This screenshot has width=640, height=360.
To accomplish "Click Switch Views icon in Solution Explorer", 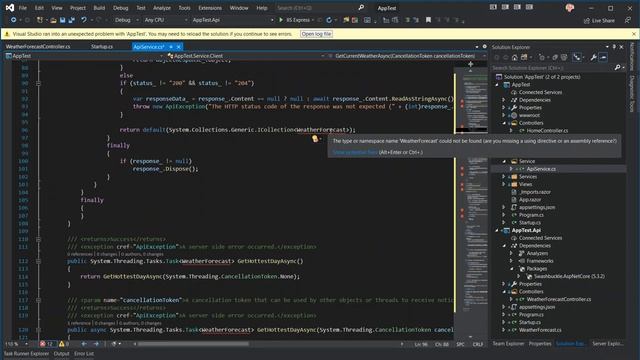I will tap(525, 58).
